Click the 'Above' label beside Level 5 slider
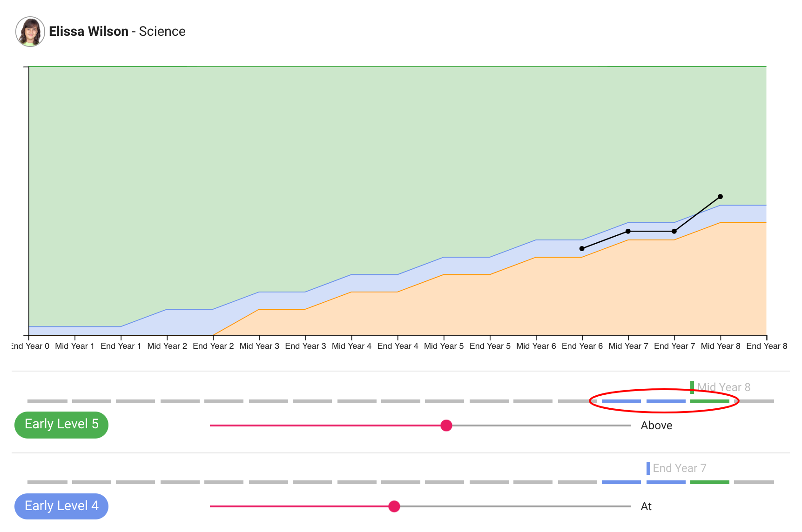This screenshot has height=532, width=802. (656, 426)
